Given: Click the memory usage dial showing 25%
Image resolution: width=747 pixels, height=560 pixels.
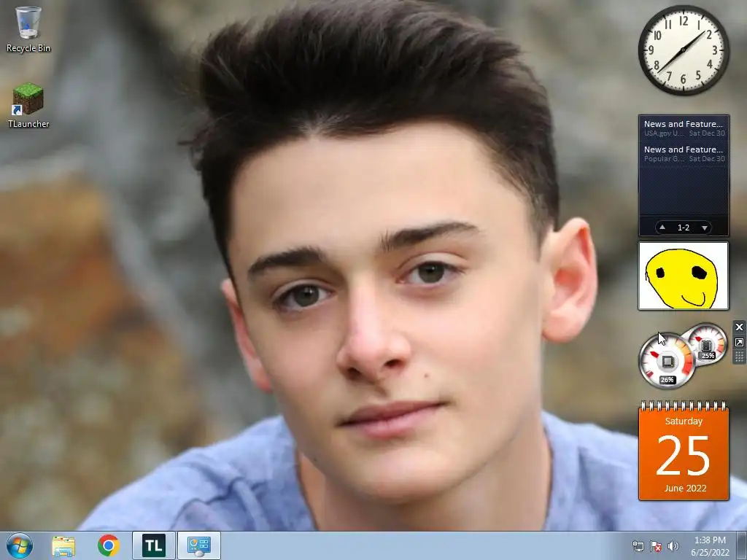Looking at the screenshot, I should 707,344.
